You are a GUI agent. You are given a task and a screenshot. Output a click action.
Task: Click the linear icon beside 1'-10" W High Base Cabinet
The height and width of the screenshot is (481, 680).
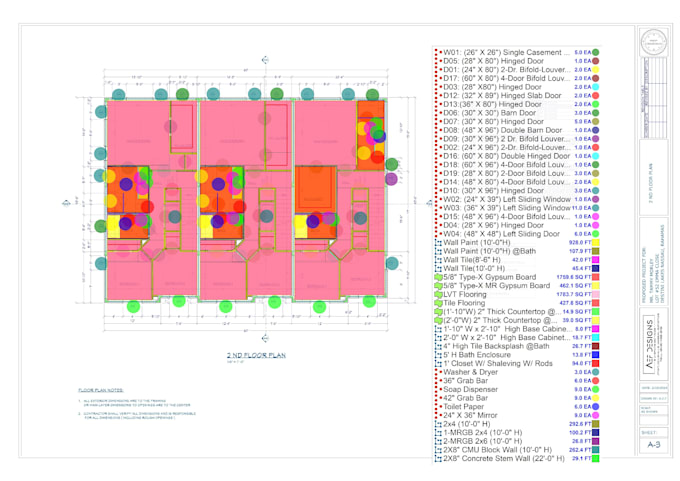[x=438, y=329]
